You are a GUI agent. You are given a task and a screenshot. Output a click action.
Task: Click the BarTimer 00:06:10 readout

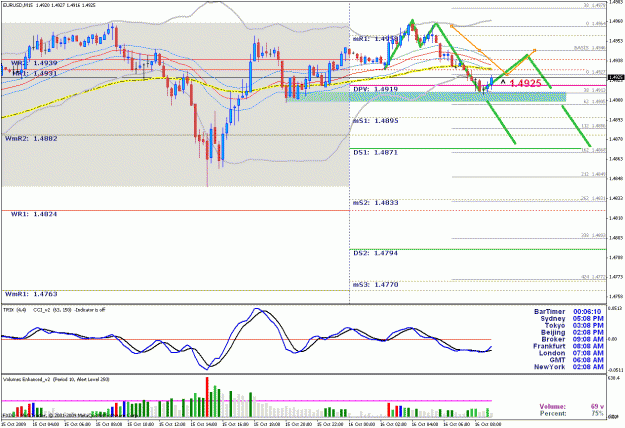pos(567,312)
